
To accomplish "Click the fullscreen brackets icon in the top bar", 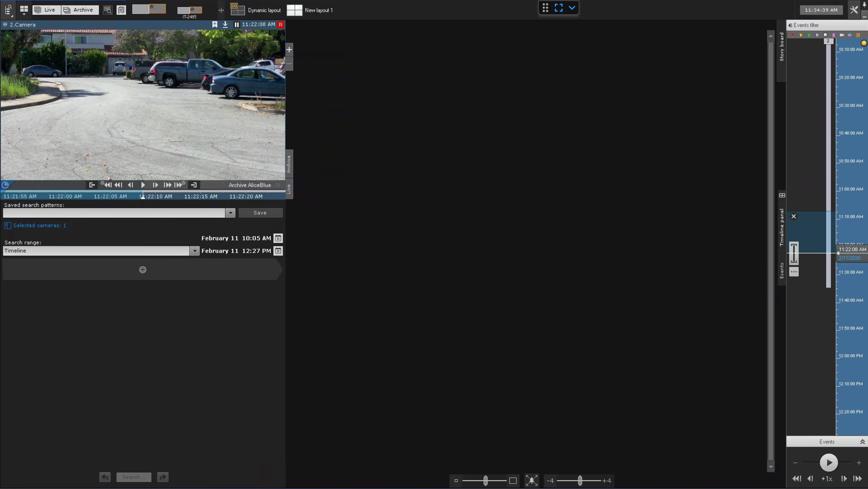I will [x=558, y=8].
